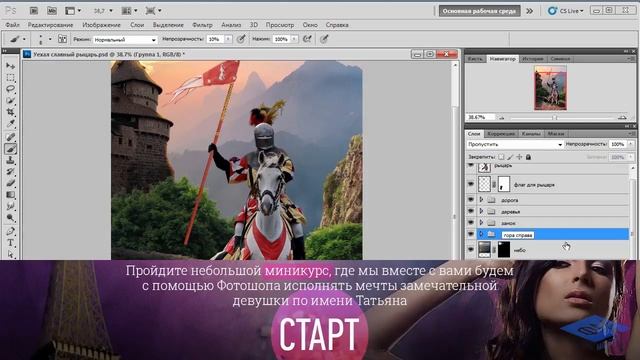Image resolution: width=640 pixels, height=360 pixels.
Task: Lock transparent pixels in Layers panel
Action: pyautogui.click(x=501, y=157)
